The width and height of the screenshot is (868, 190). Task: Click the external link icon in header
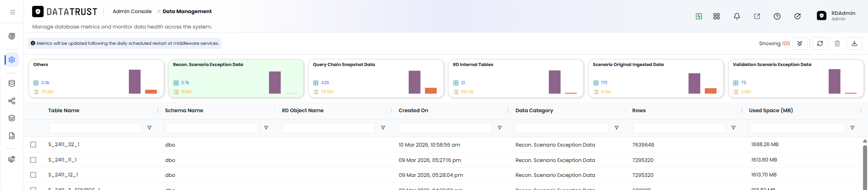(757, 16)
